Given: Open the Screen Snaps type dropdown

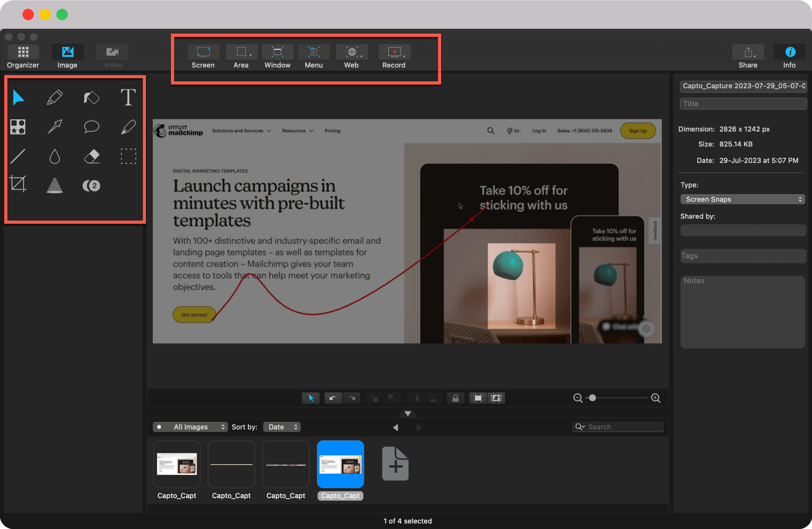Looking at the screenshot, I should coord(742,199).
